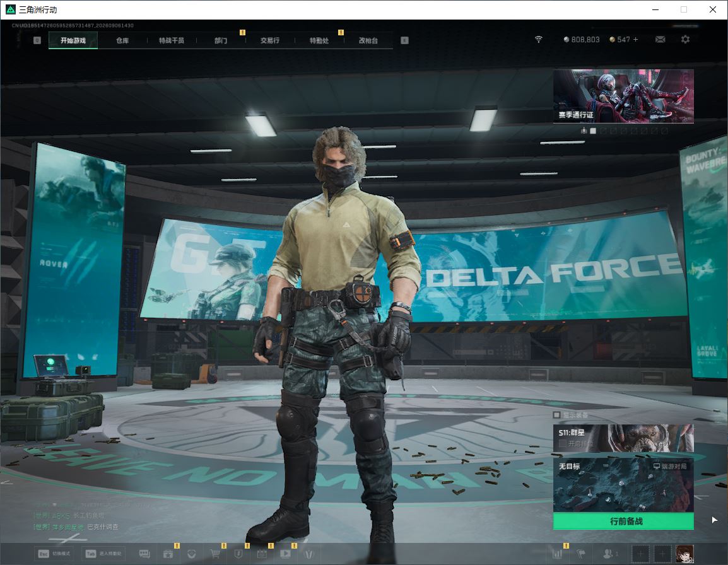Open the S11:群星 season card
The image size is (728, 565).
[623, 438]
